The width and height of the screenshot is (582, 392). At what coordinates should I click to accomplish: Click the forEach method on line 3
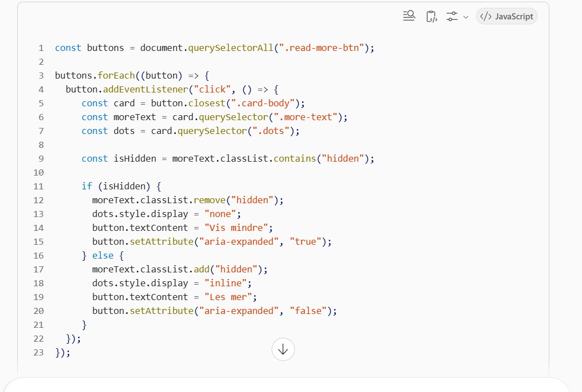click(116, 76)
